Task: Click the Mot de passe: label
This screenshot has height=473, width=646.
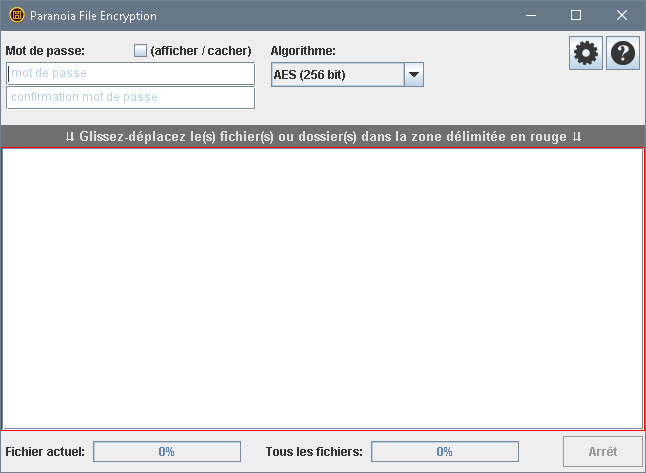Action: tap(45, 51)
